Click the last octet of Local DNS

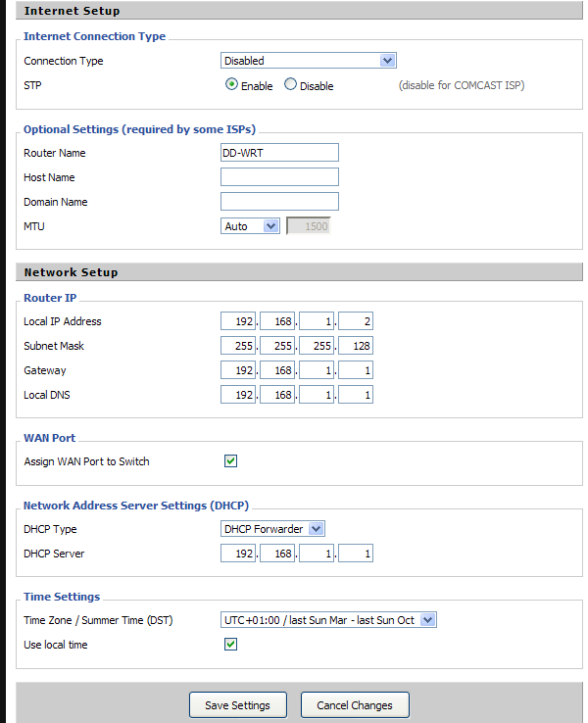point(356,394)
